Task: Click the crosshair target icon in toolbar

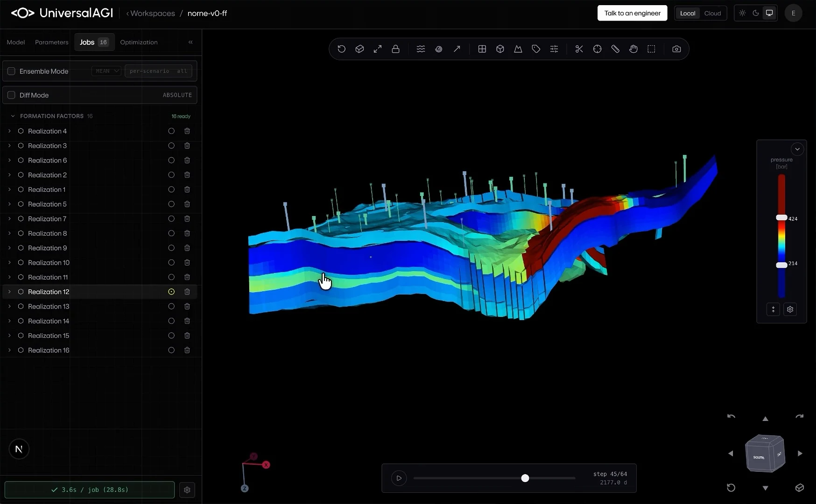Action: tap(597, 49)
